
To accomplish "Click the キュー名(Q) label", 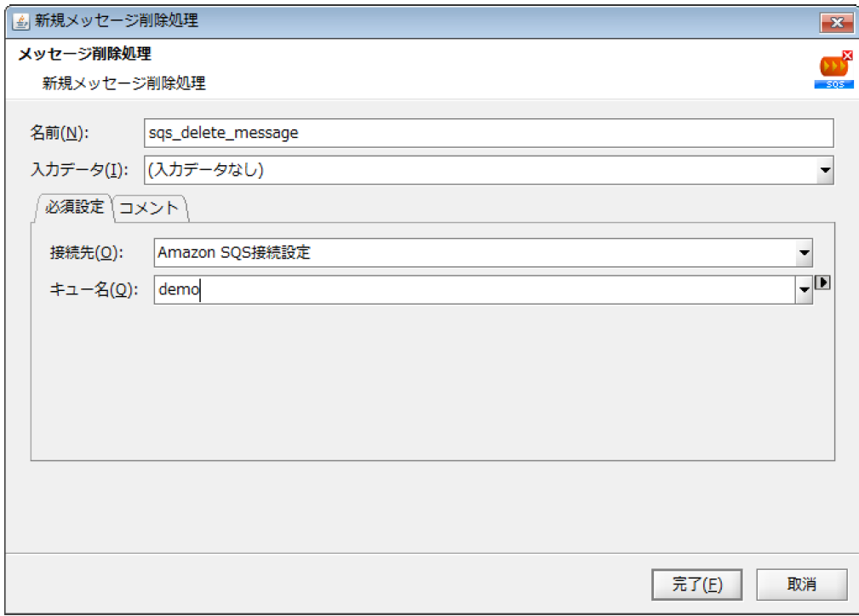I will coord(94,290).
